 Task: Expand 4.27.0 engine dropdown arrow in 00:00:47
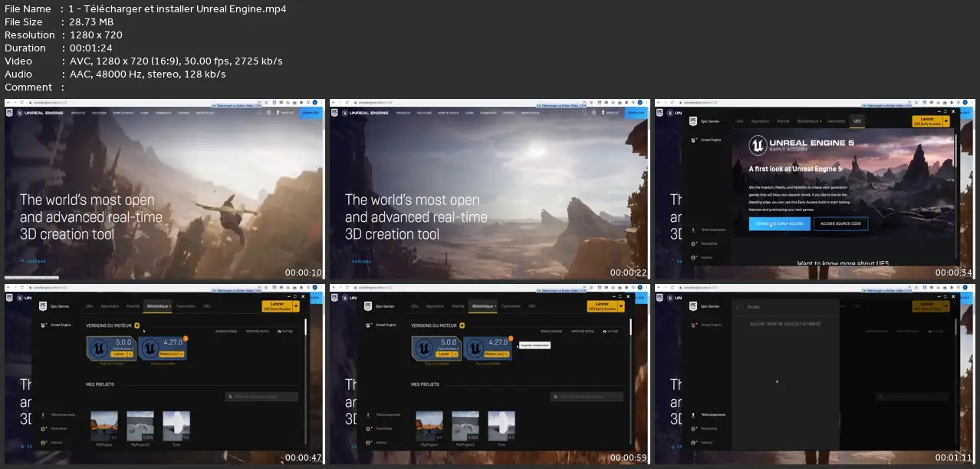point(182,354)
